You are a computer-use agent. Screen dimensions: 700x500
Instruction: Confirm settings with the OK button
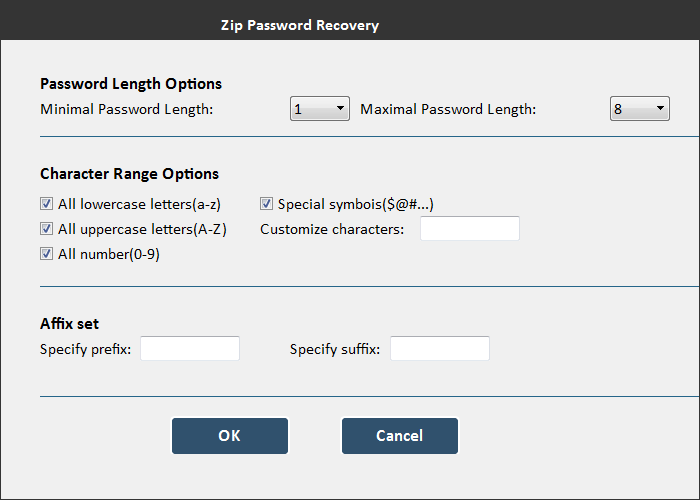click(x=230, y=436)
